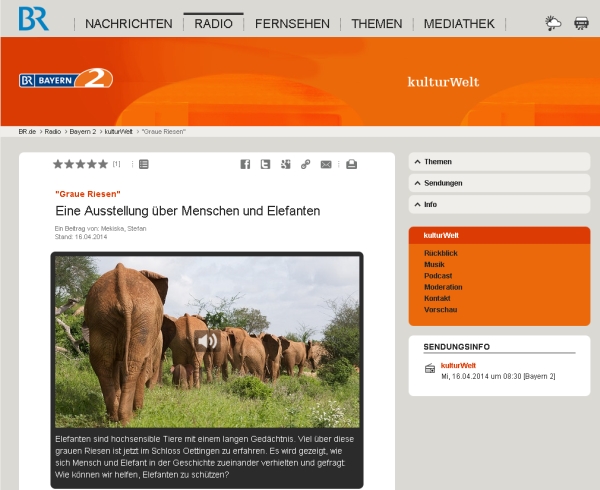Open the NACHRICHTEN main menu

tap(129, 24)
